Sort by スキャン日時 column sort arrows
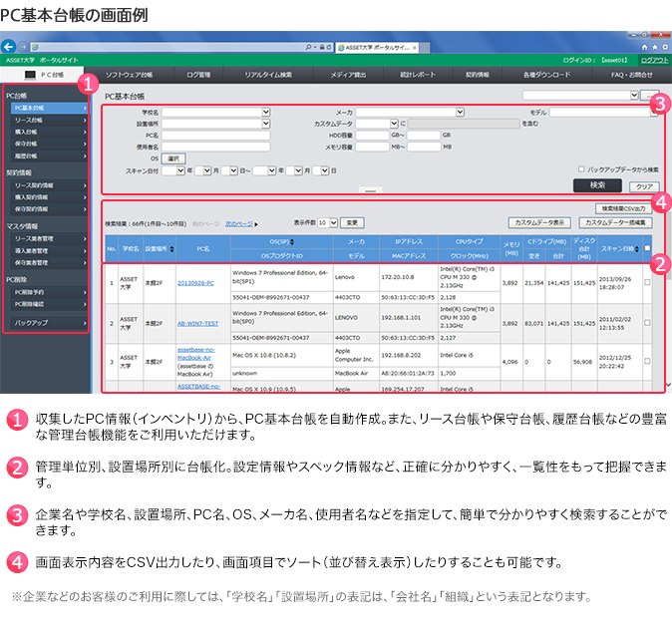The image size is (672, 634). 637,249
